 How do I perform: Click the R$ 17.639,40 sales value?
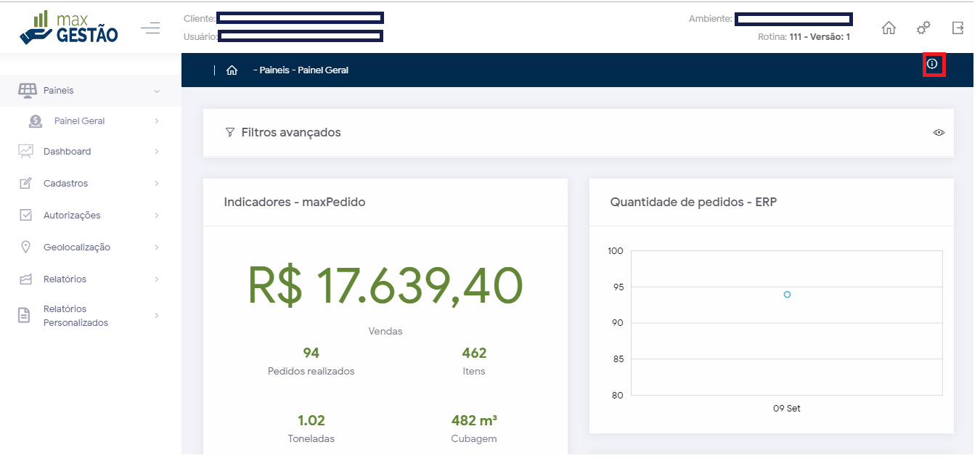385,285
